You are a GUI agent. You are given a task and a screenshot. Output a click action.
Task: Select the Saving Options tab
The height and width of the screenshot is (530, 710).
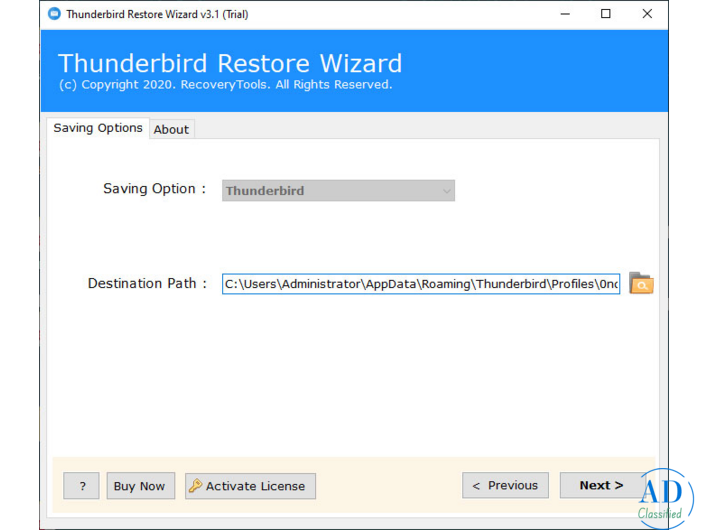98,128
